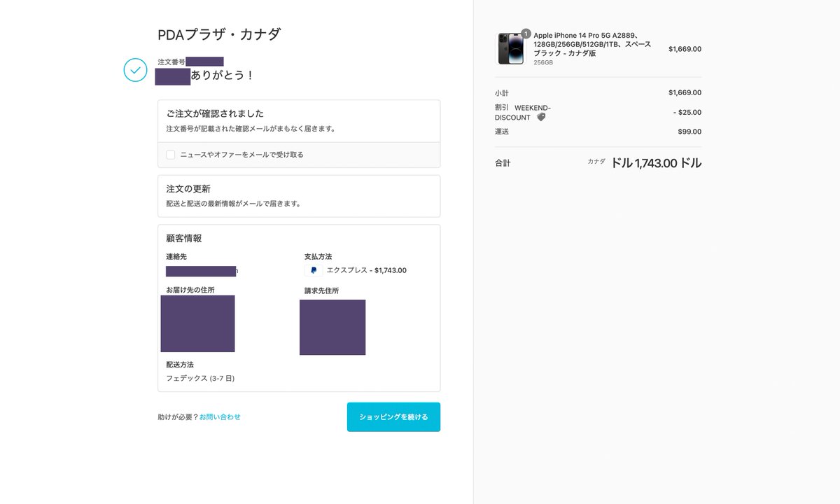Click the quantity badge on iPhone thumbnail
Image resolution: width=840 pixels, height=504 pixels.
526,34
